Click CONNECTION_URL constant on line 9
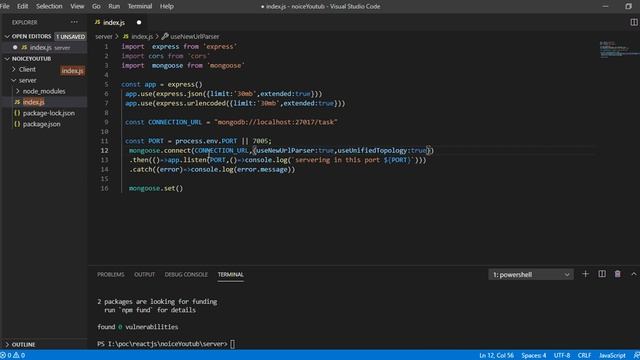The image size is (640, 360). pyautogui.click(x=175, y=122)
